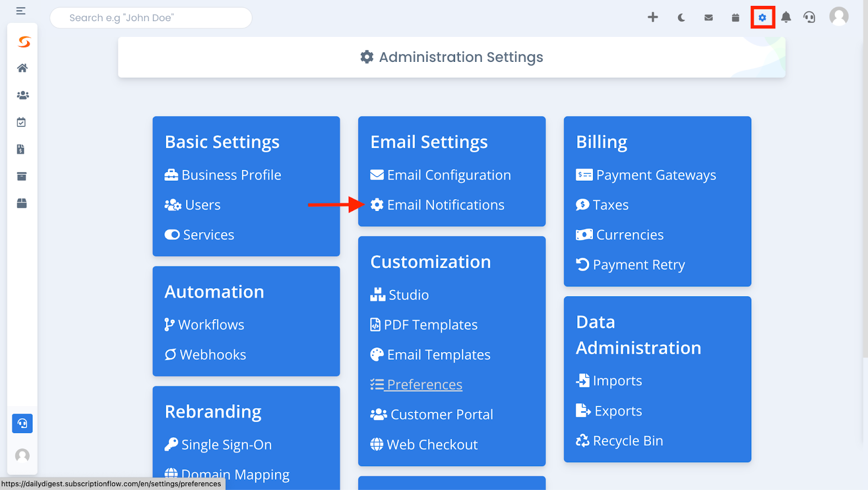Open Business Profile settings

pos(223,175)
